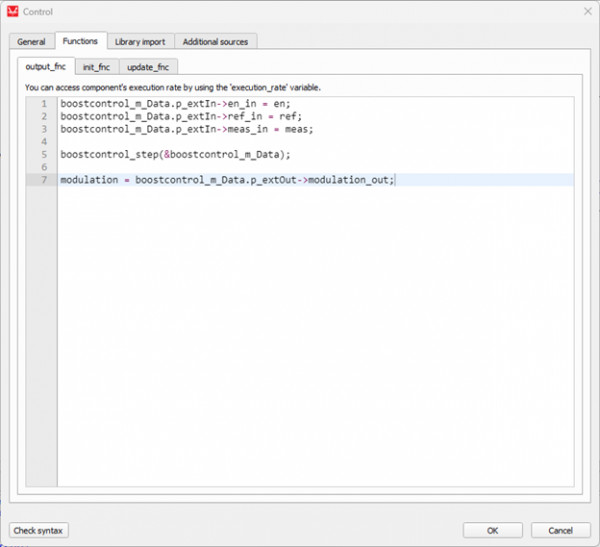
Task: Place cursor on code line 1 en_in assignment
Action: pyautogui.click(x=175, y=104)
